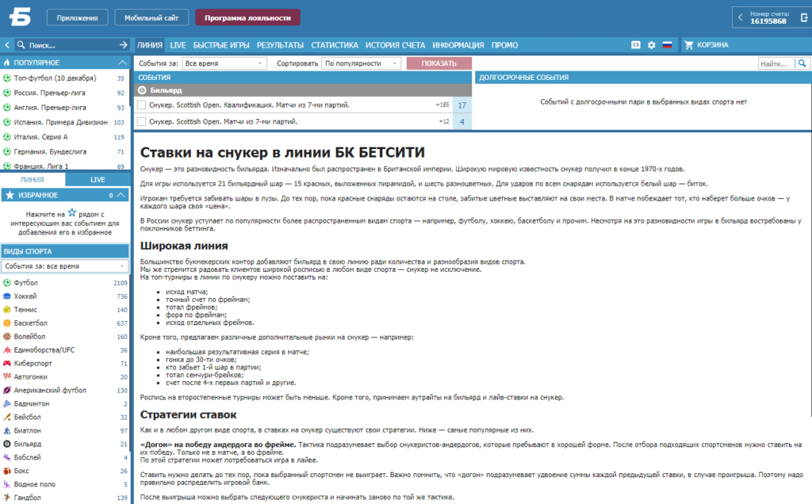Toggle the Бильярд section round selector
Viewport: 812px width, 504px height.
tap(143, 90)
